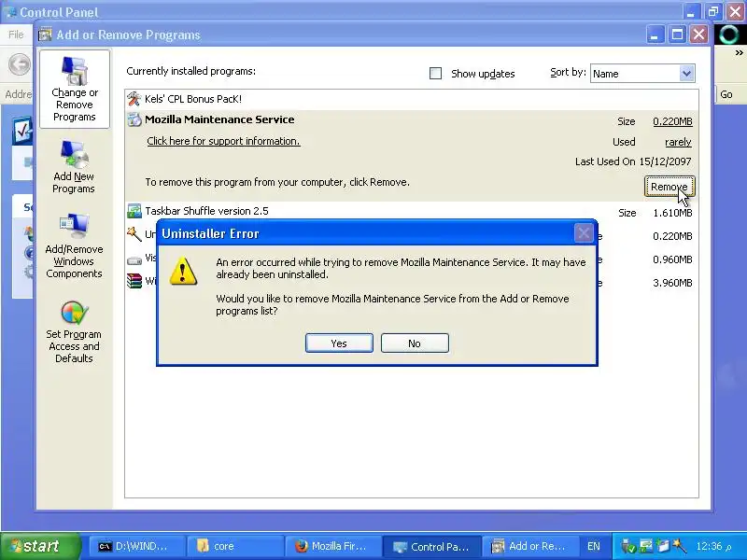Image resolution: width=747 pixels, height=560 pixels.
Task: Click the 0.220MB size link
Action: point(672,121)
